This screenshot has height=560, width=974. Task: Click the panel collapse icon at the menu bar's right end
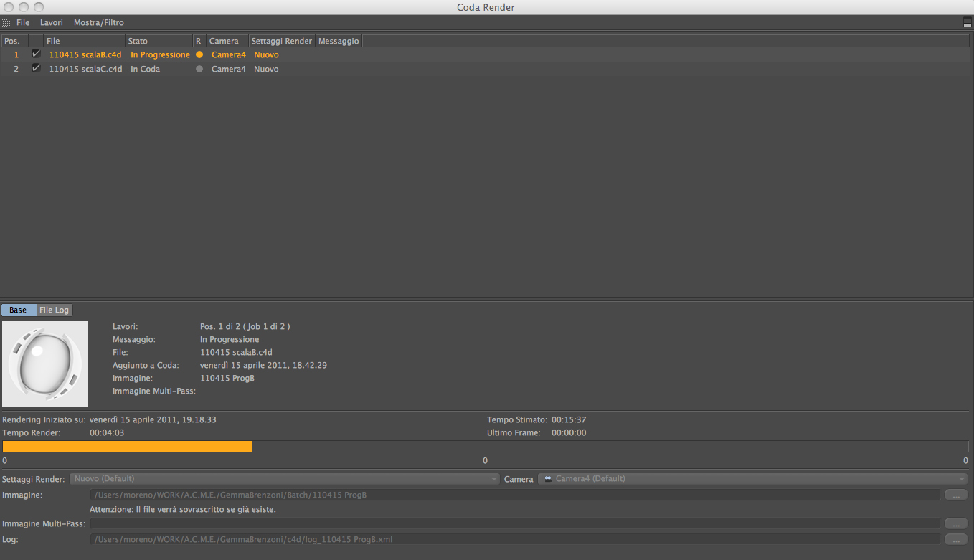(968, 22)
